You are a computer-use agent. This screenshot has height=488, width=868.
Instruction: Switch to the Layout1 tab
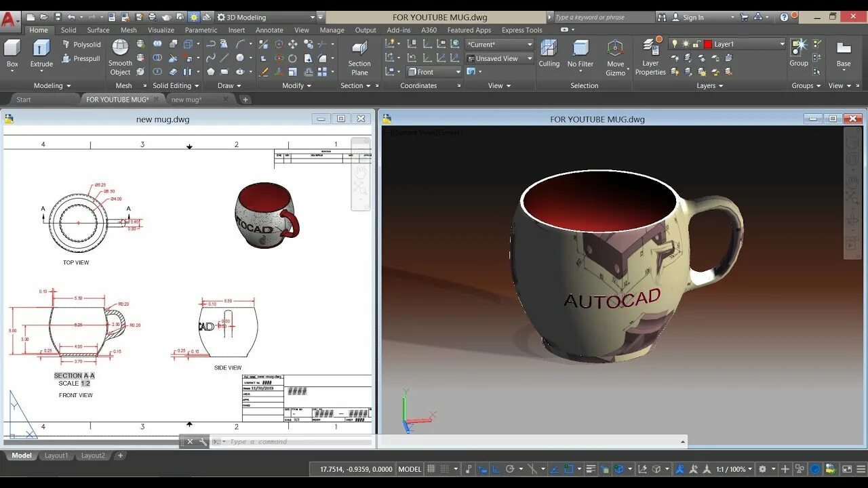[x=56, y=455]
